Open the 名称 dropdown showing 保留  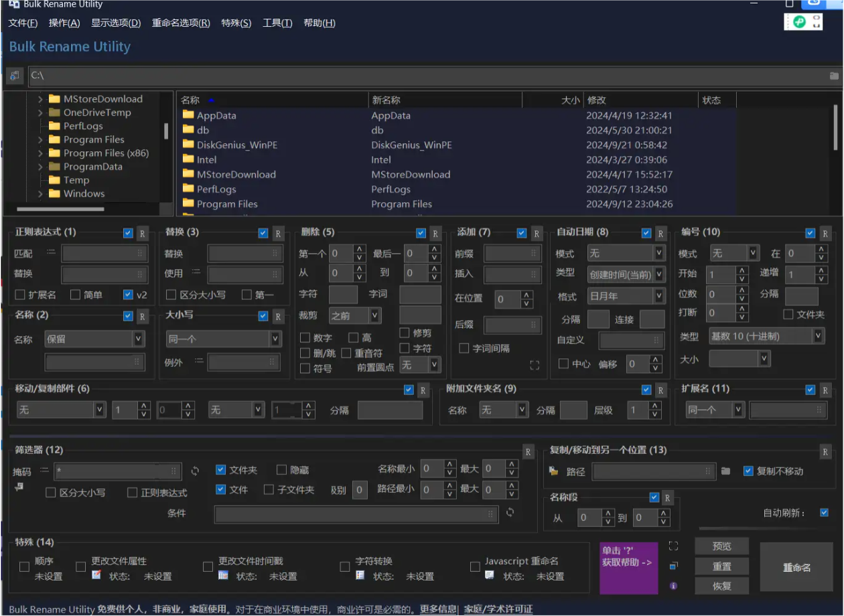click(x=94, y=339)
